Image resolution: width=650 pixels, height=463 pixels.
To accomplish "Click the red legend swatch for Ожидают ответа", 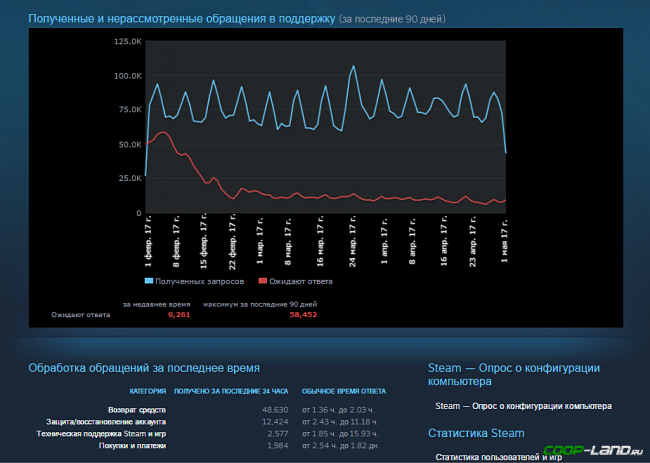I will pyautogui.click(x=262, y=281).
